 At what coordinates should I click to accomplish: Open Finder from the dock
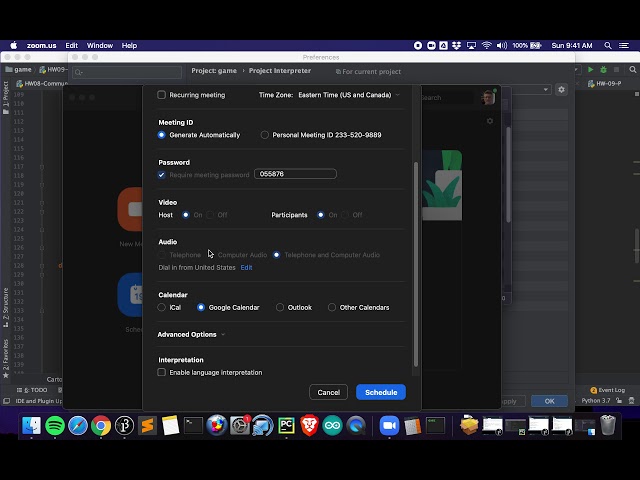coord(31,426)
